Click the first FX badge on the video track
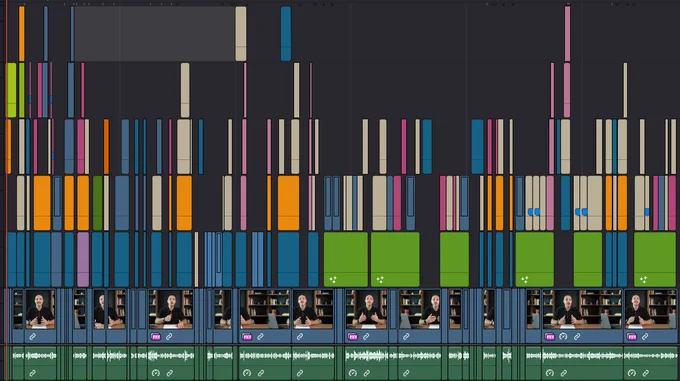This screenshot has height=381, width=680. tap(156, 337)
